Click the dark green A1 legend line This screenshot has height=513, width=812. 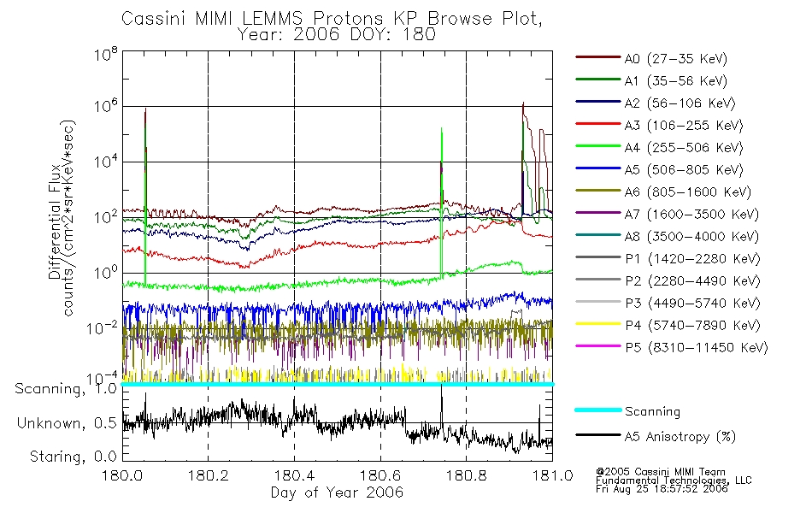click(x=598, y=80)
